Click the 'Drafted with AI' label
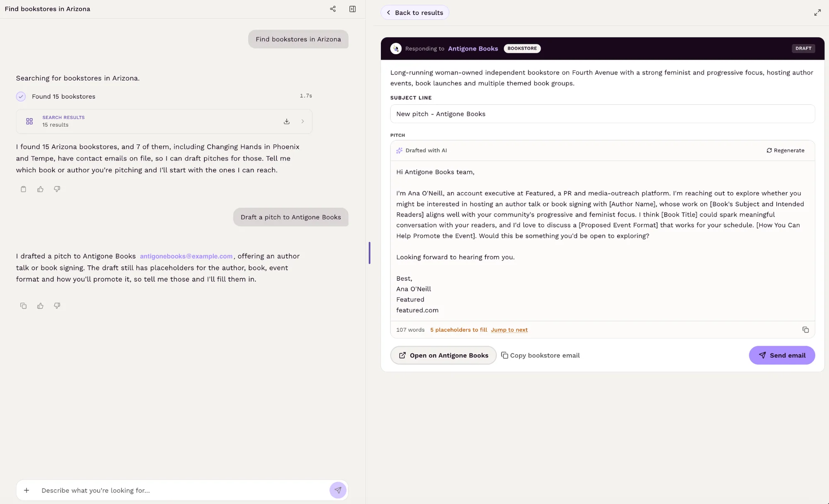Viewport: 829px width, 504px height. (426, 150)
